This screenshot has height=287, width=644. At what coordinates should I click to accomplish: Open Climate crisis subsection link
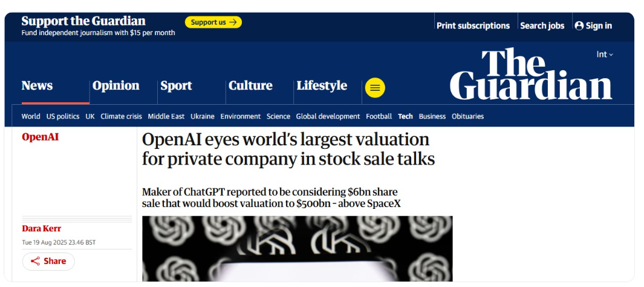coord(121,116)
